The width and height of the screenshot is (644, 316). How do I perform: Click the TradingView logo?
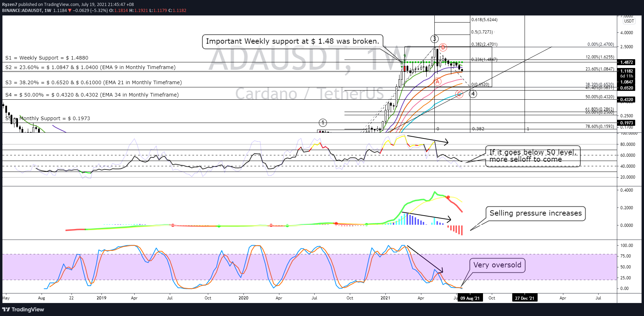(23, 309)
